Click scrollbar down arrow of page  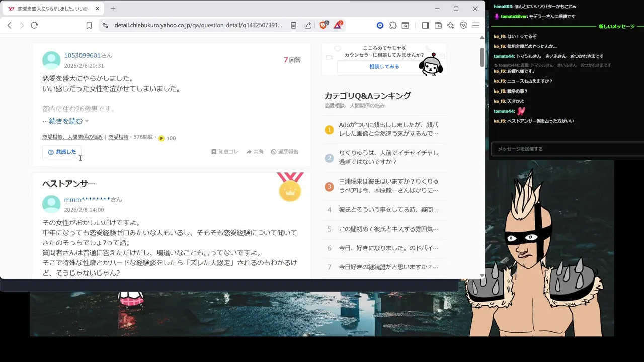tap(482, 275)
